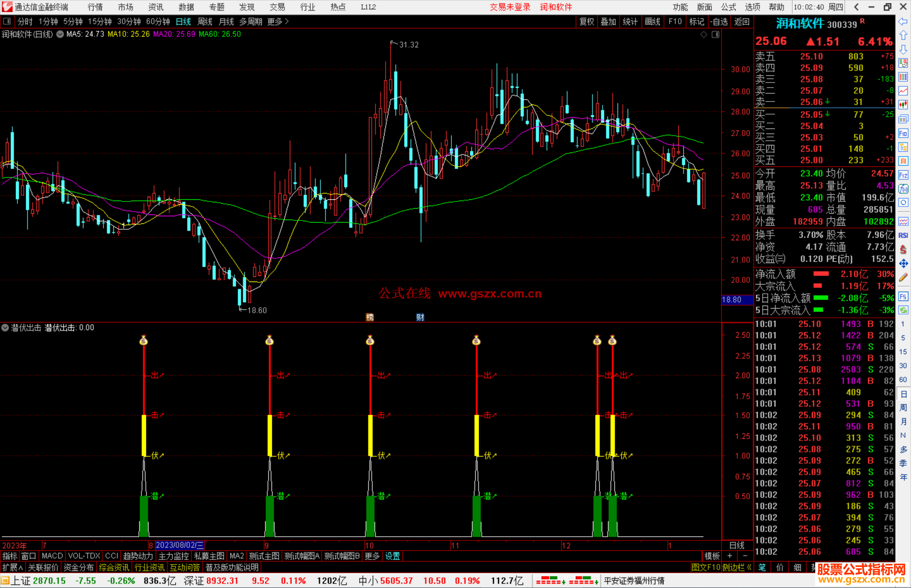The image size is (911, 588).
Task: Click the back arrow sidebar icon
Action: [x=903, y=21]
